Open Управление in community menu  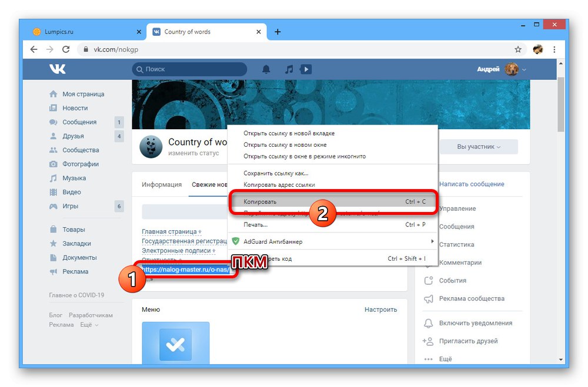pyautogui.click(x=457, y=208)
